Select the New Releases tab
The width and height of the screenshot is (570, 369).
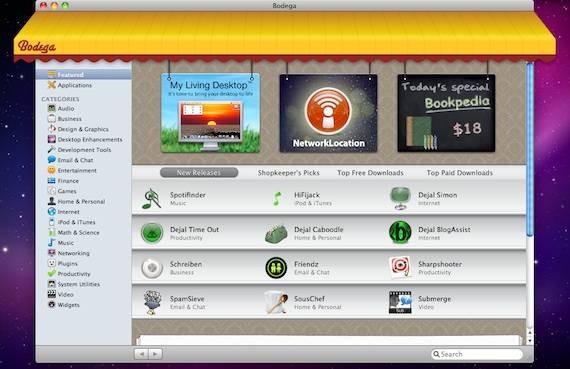click(199, 173)
